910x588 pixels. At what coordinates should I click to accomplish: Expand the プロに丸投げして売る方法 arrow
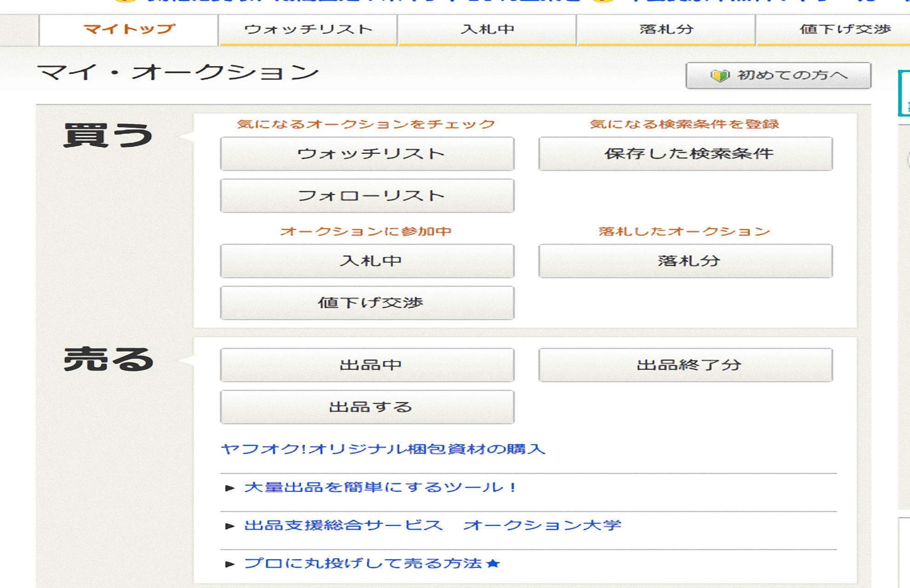pos(230,564)
